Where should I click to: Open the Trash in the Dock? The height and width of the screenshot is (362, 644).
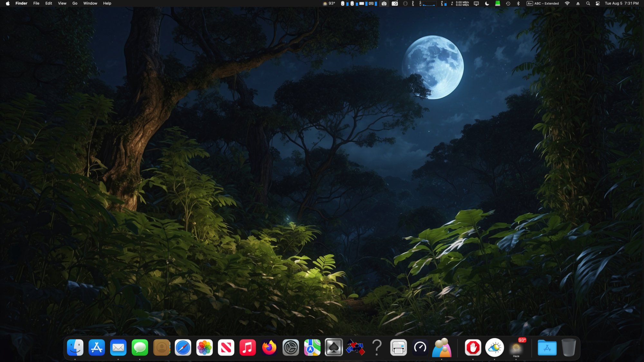coord(569,348)
